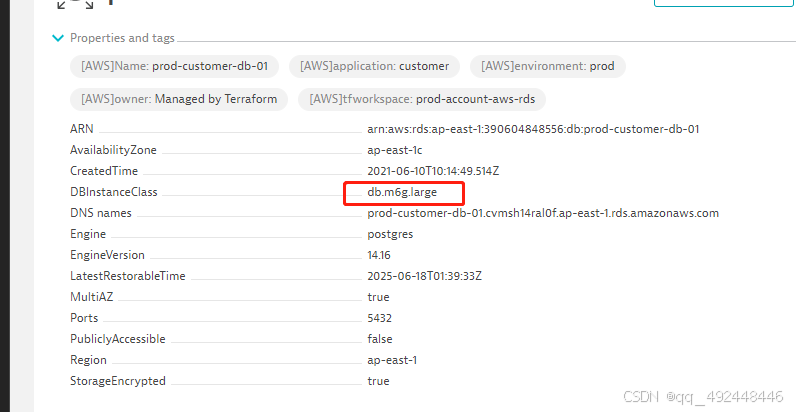Click the Region label
The height and width of the screenshot is (412, 803).
point(88,360)
